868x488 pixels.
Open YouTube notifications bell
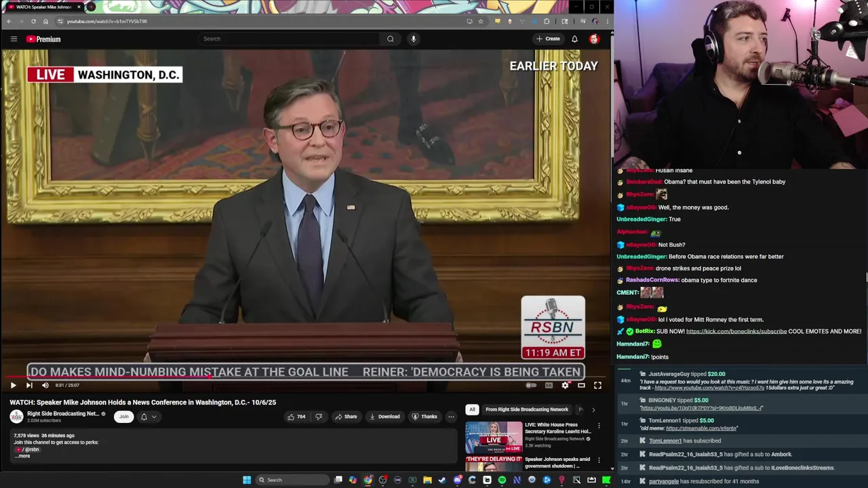[x=574, y=39]
